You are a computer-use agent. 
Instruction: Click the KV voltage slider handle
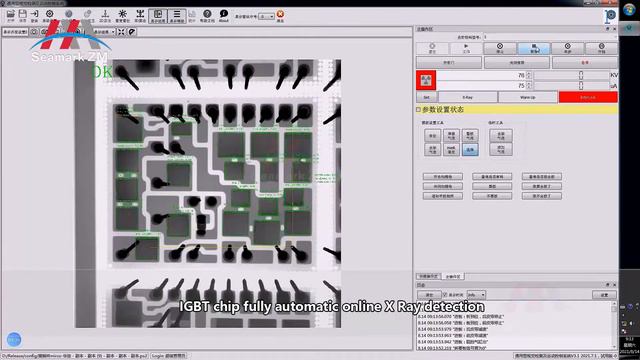[x=581, y=75]
